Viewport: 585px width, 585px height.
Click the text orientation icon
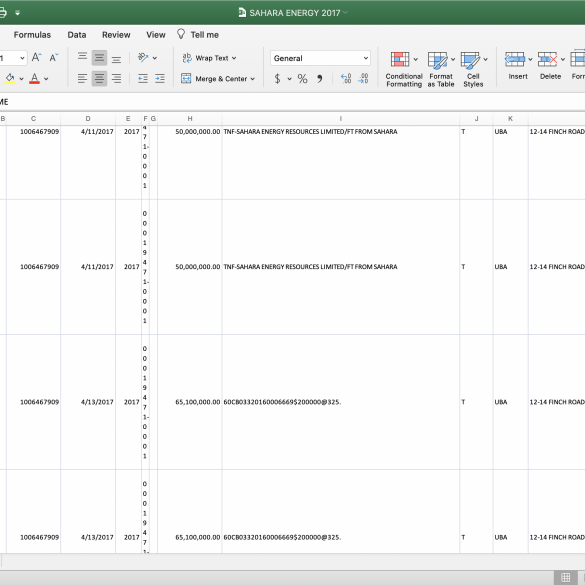143,57
